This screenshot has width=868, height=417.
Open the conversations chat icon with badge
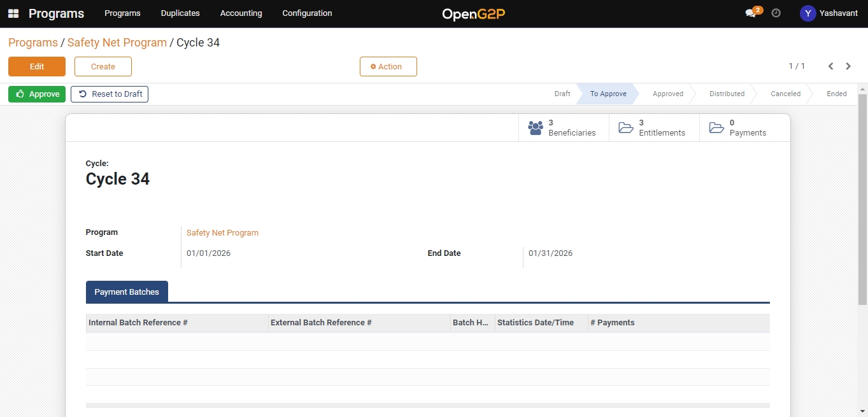(751, 13)
